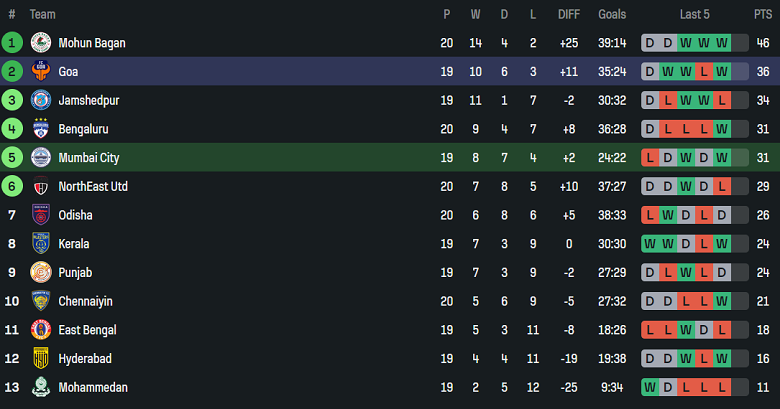Click the Mumbai City club logo
The image size is (780, 409).
pos(41,158)
